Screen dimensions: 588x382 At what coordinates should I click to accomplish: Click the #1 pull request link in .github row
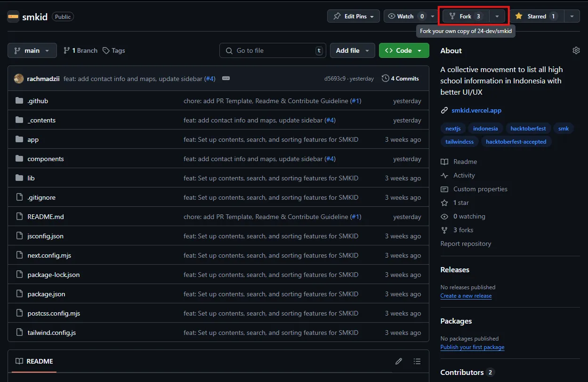tap(355, 101)
